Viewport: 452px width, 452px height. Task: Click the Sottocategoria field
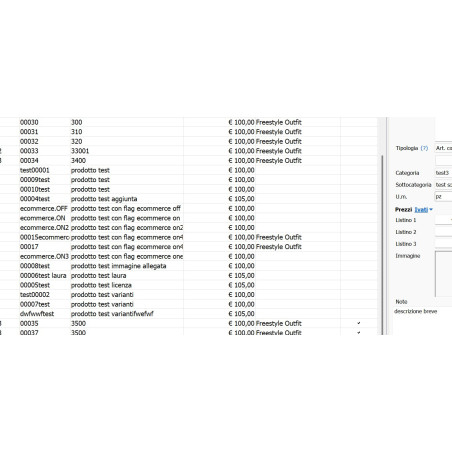(443, 185)
